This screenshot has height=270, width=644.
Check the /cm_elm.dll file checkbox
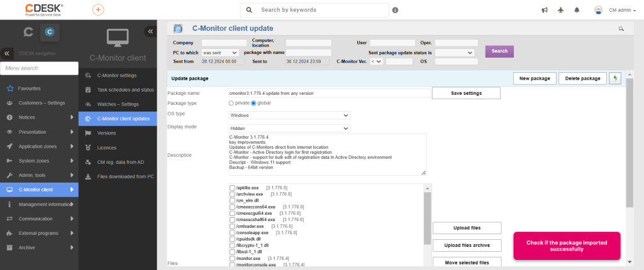pos(233,201)
